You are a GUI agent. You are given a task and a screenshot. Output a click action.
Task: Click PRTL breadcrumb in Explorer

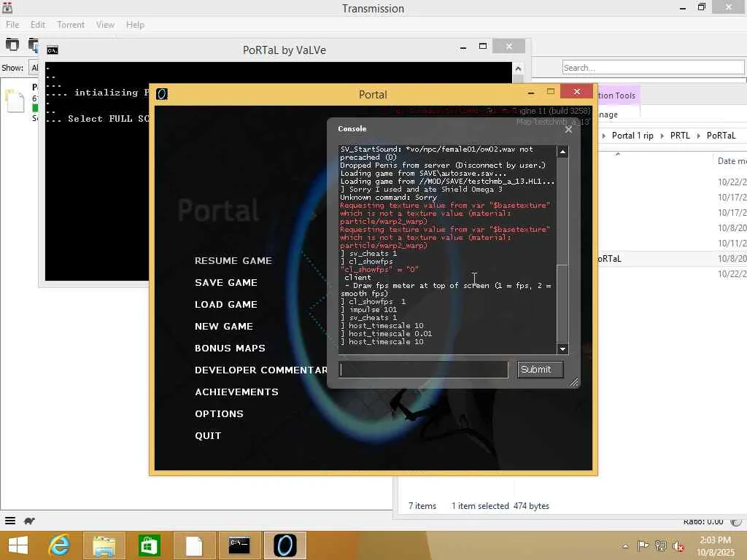pyautogui.click(x=680, y=136)
